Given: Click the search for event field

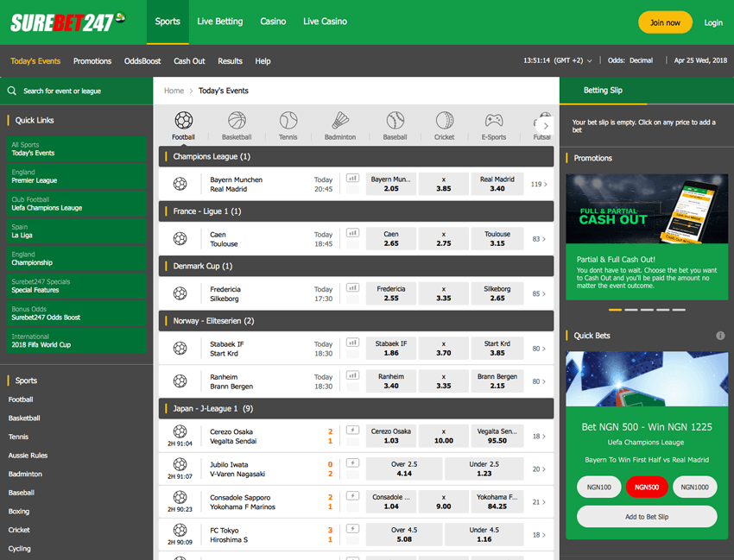Looking at the screenshot, I should (x=76, y=91).
